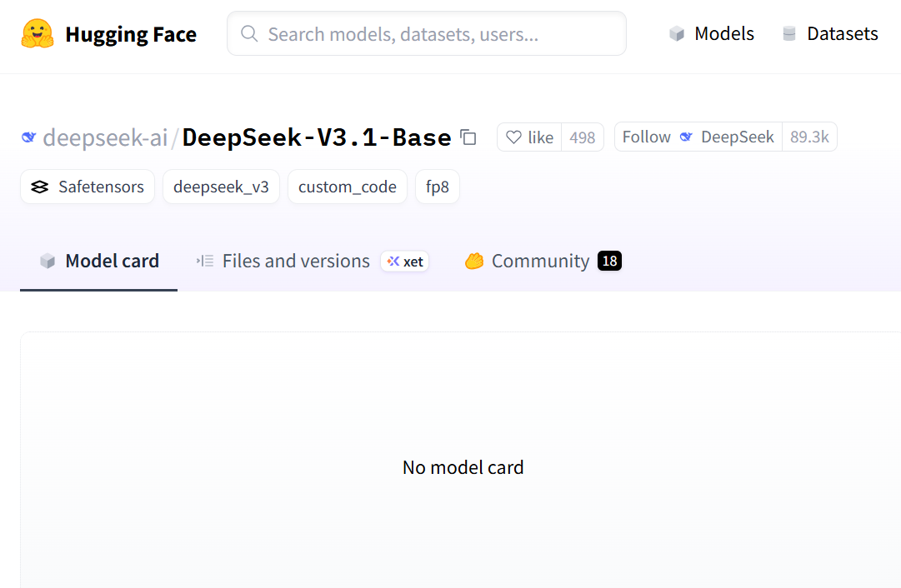
Task: Click the search magnifier icon
Action: tap(249, 34)
